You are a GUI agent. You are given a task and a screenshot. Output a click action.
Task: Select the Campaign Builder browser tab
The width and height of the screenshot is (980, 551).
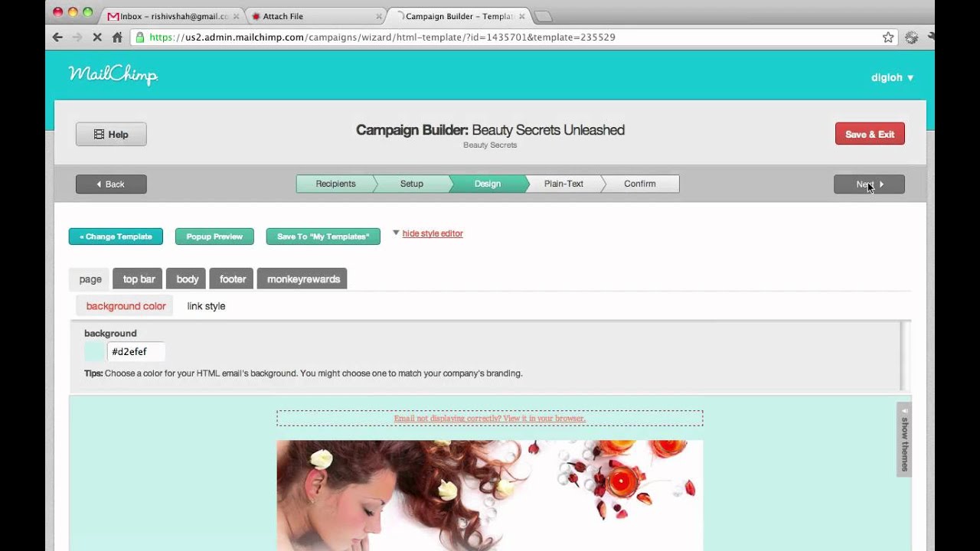click(459, 16)
